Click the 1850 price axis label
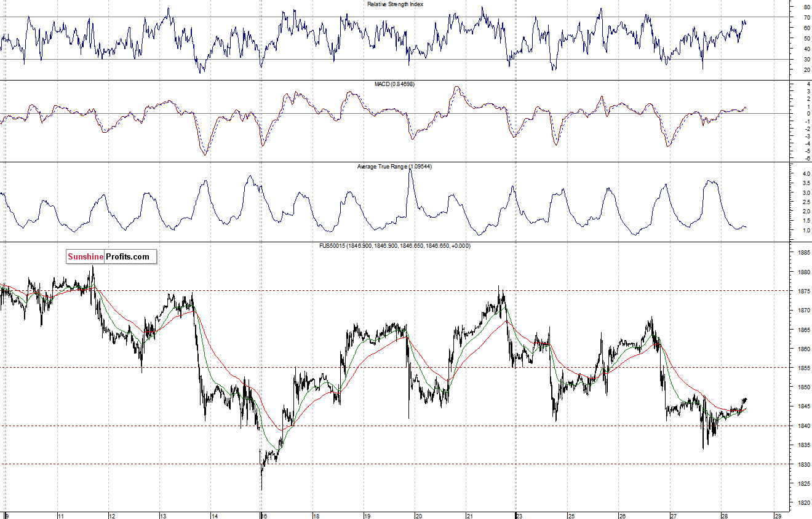The width and height of the screenshot is (812, 519). click(x=803, y=387)
